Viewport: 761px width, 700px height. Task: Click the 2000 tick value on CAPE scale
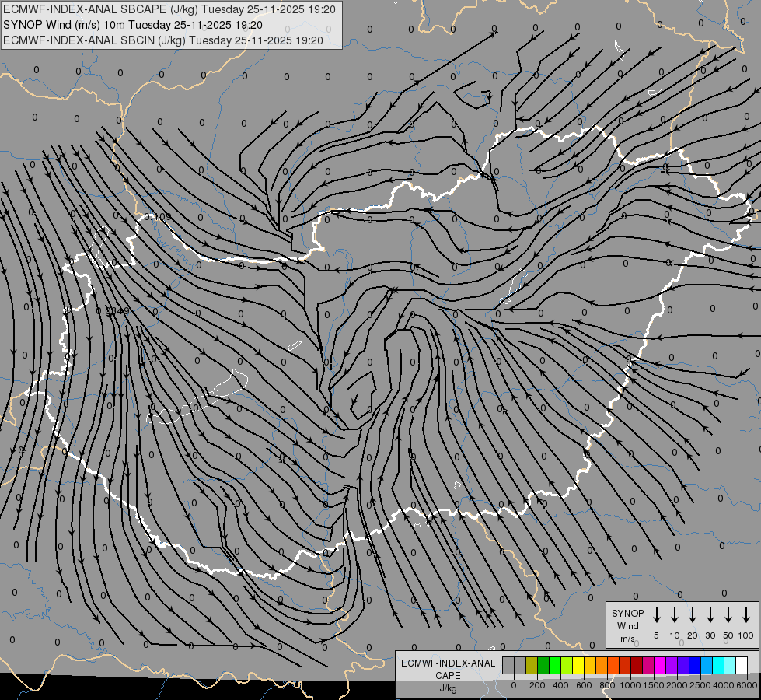[x=677, y=685]
